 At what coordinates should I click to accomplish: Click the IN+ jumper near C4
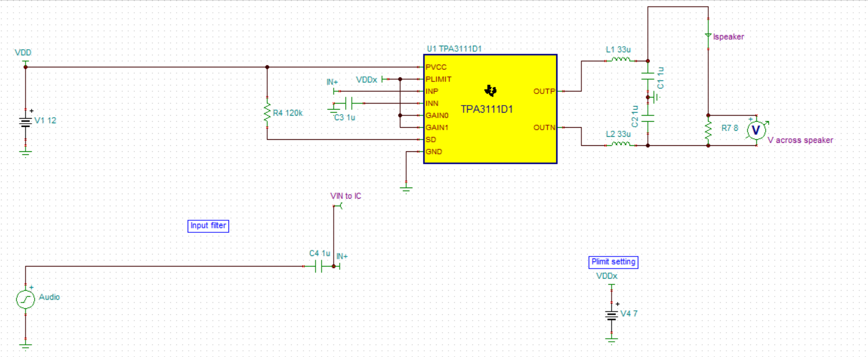337,266
